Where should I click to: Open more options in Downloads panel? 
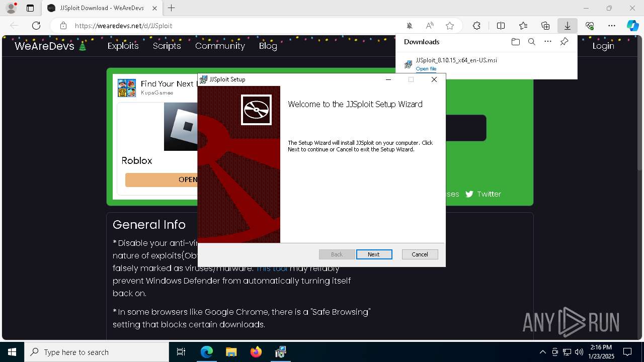(548, 42)
